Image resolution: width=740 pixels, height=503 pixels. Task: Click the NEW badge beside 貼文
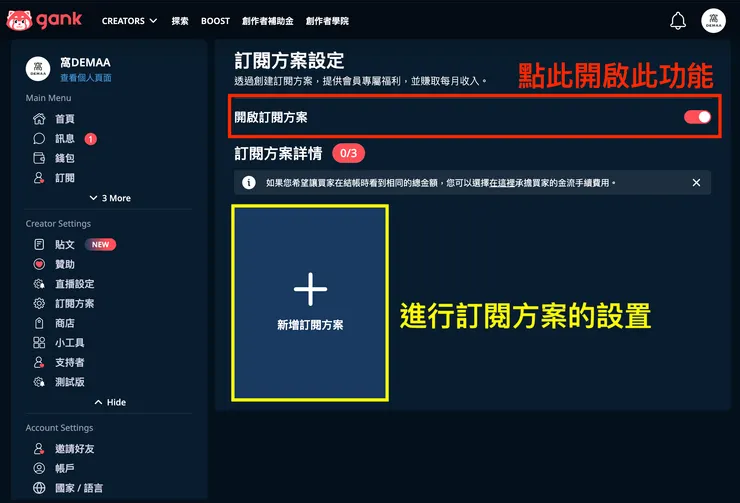100,244
